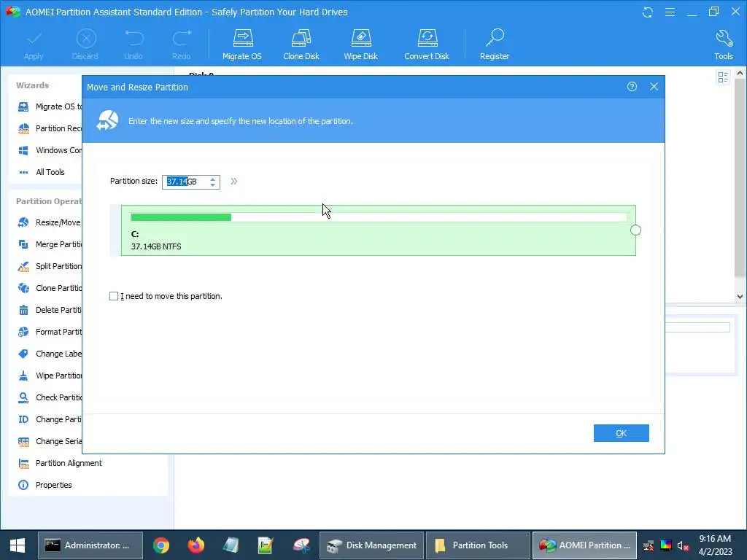Click the '37.14GB NTFS' partition label
Screen dimensions: 747x560
pos(156,246)
